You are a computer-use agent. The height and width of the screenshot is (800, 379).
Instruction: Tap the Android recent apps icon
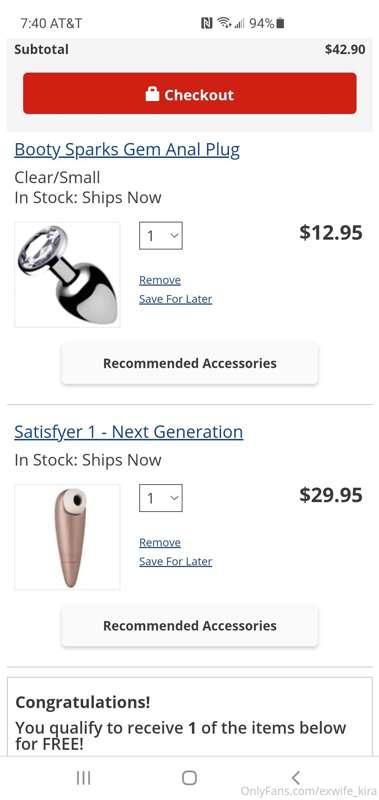(x=84, y=778)
